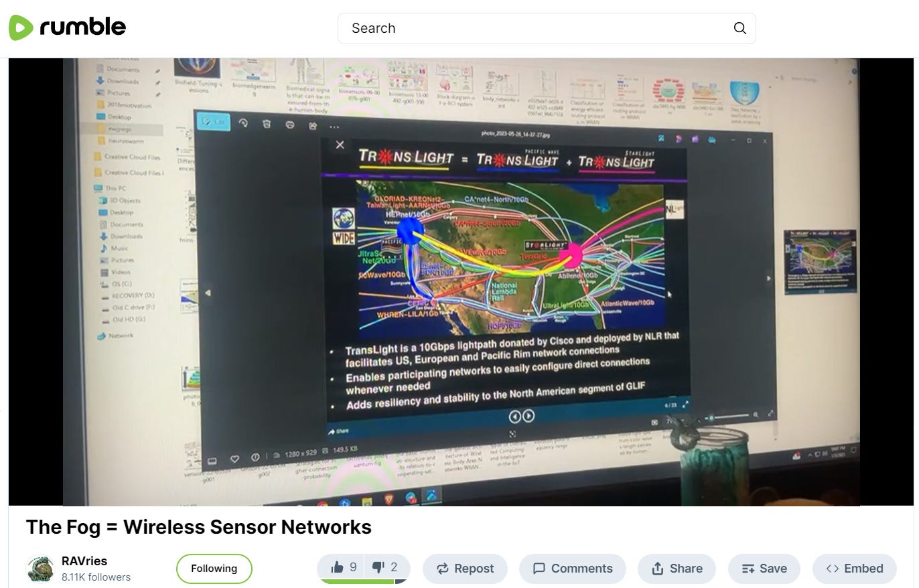Viewport: 919px width, 588px height.
Task: Open the Comments section
Action: [x=573, y=569]
